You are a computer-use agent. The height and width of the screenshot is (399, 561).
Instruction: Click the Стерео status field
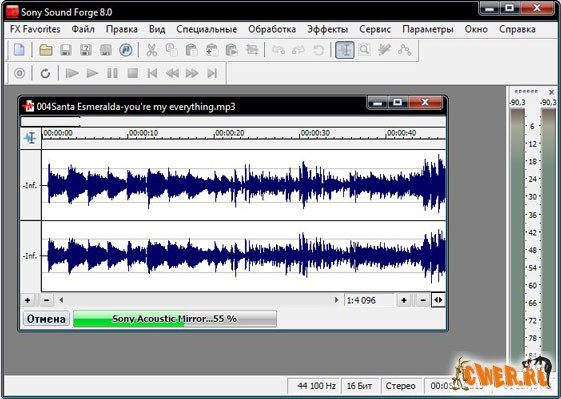pos(401,386)
